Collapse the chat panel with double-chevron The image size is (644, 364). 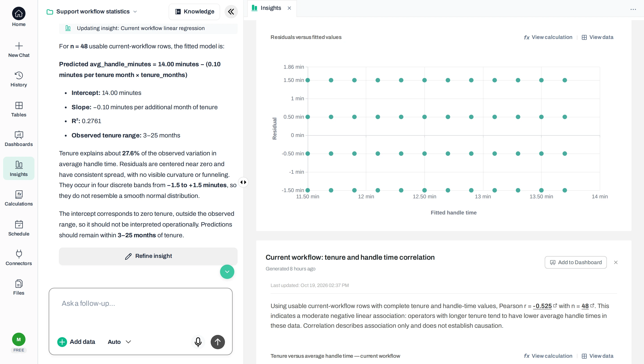(231, 11)
